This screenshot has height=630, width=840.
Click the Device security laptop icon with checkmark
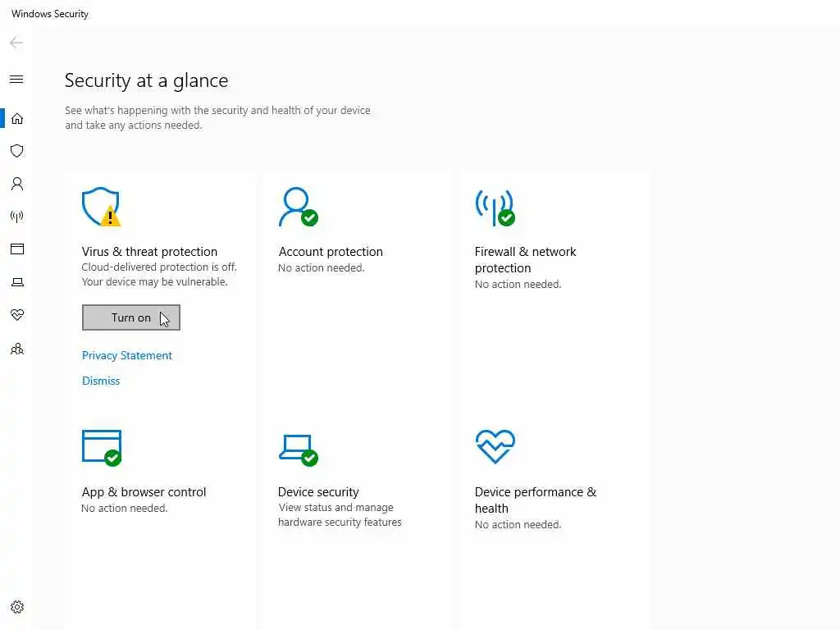click(x=299, y=450)
